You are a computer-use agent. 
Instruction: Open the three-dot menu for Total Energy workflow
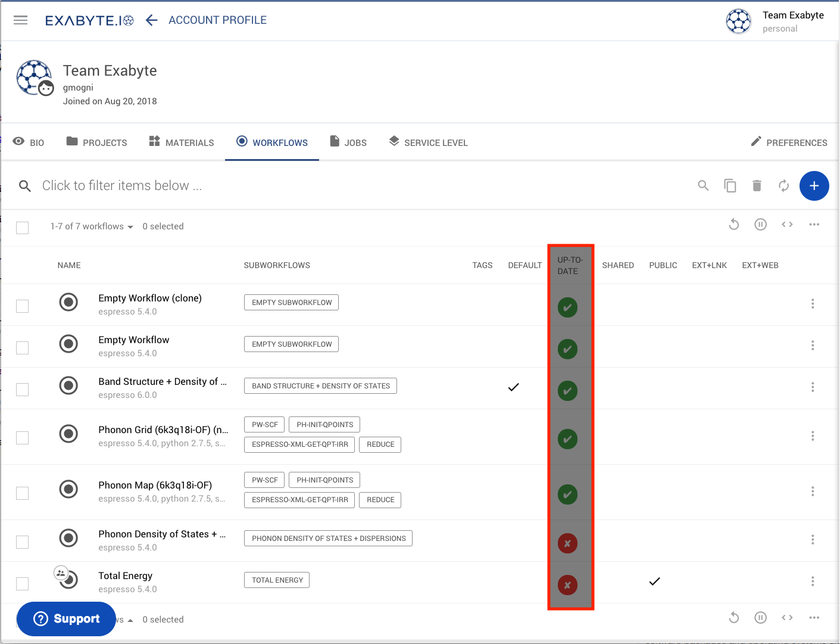[x=813, y=581]
